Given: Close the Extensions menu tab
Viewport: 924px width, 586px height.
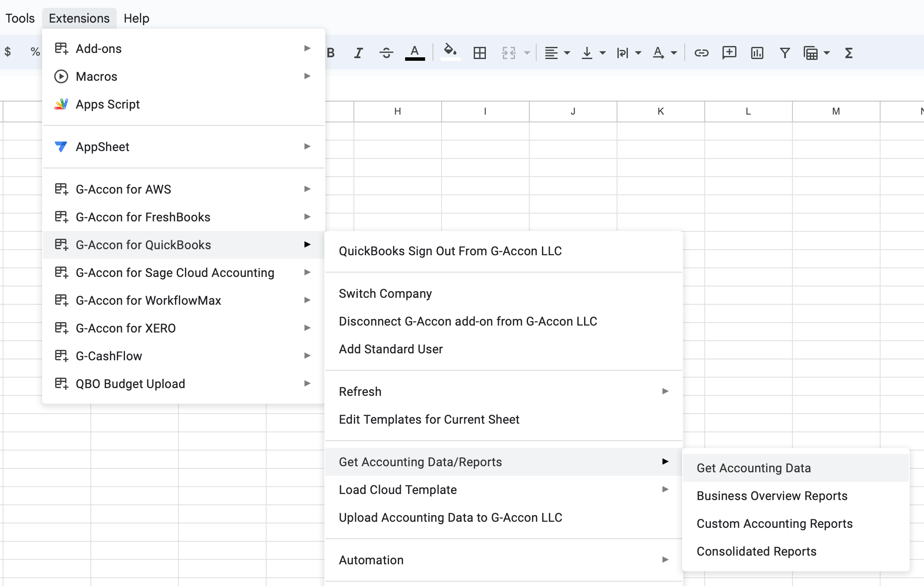Looking at the screenshot, I should tap(79, 18).
